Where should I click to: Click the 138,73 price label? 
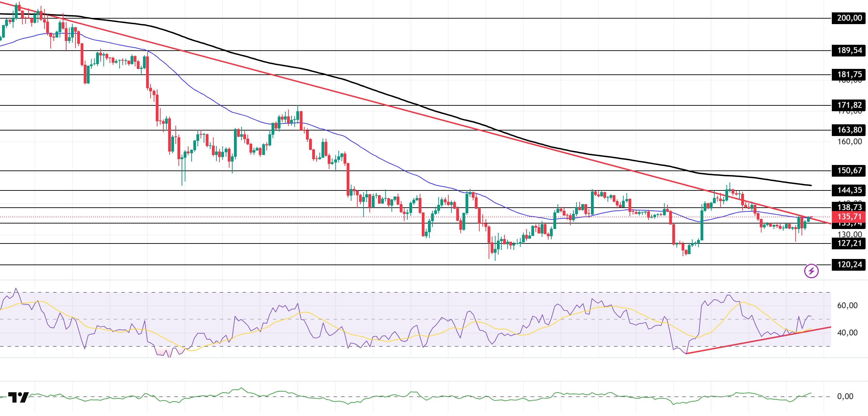click(x=849, y=207)
